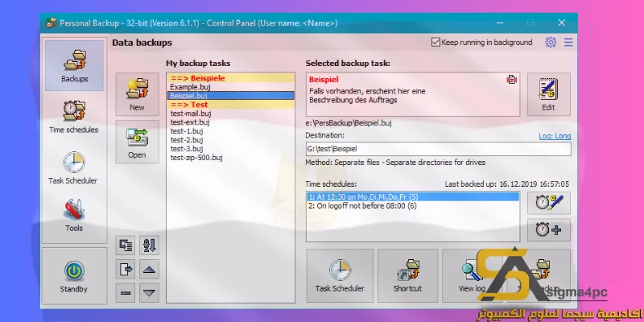Image resolution: width=644 pixels, height=322 pixels.
Task: Open an existing backup task
Action: (x=137, y=142)
